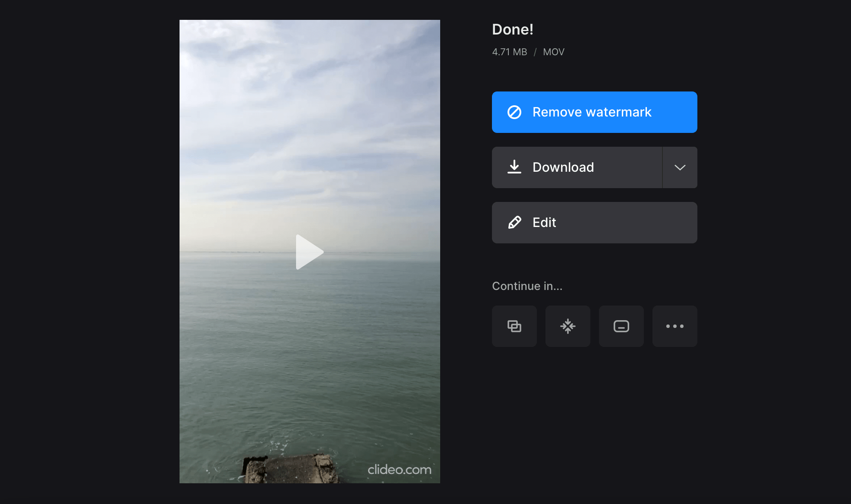This screenshot has width=851, height=504.
Task: Click the clideo.com watermark link
Action: coord(400,470)
